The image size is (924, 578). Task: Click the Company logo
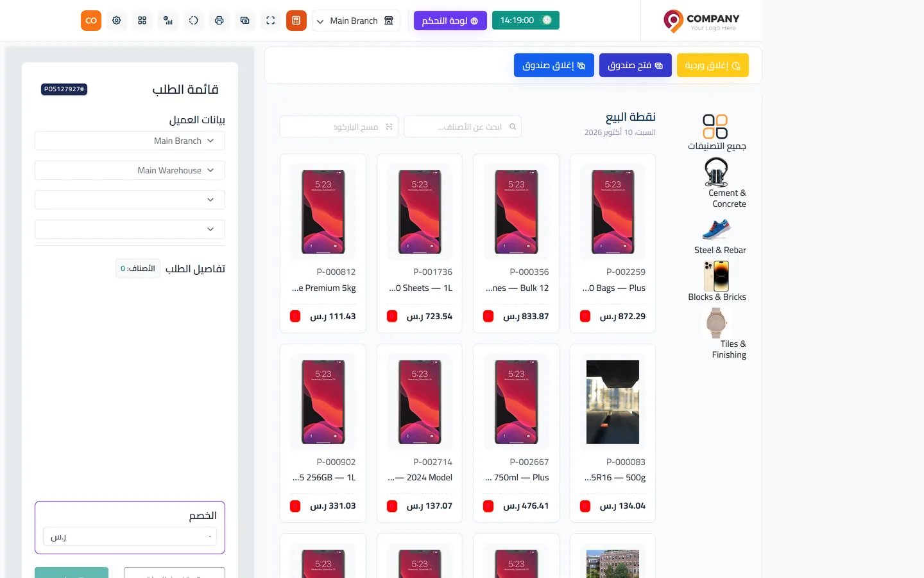pyautogui.click(x=701, y=21)
